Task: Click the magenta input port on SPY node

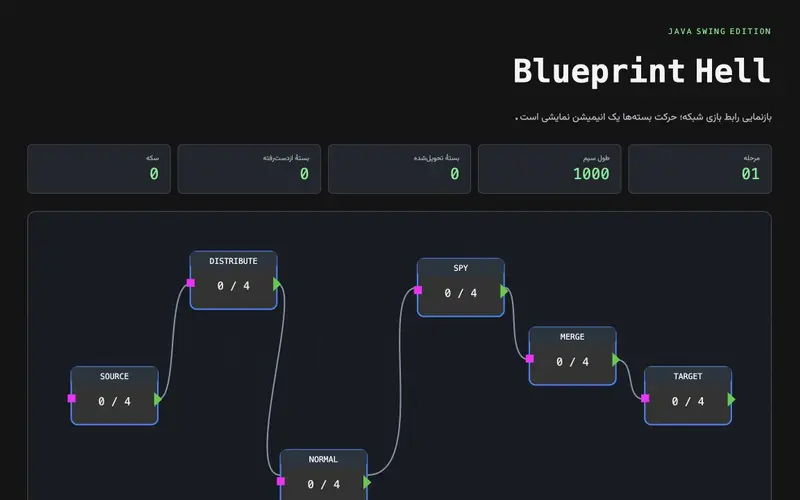Action: pos(418,290)
